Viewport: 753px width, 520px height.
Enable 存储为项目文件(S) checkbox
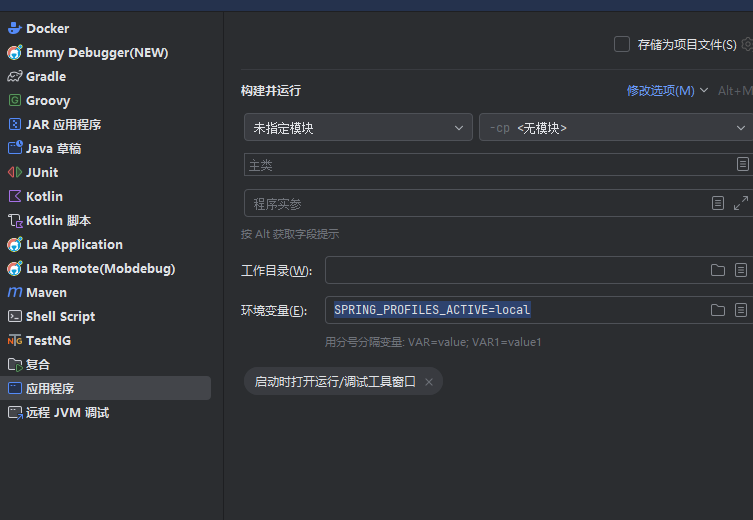click(x=622, y=44)
